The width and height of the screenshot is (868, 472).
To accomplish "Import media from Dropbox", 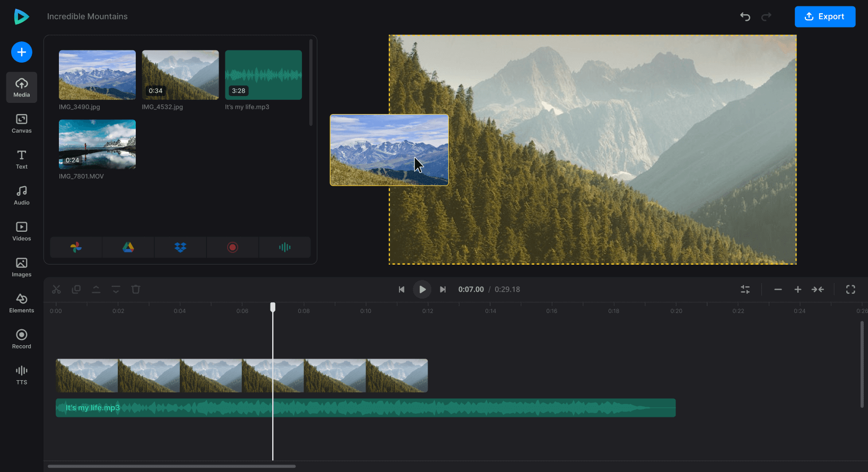I will click(180, 247).
